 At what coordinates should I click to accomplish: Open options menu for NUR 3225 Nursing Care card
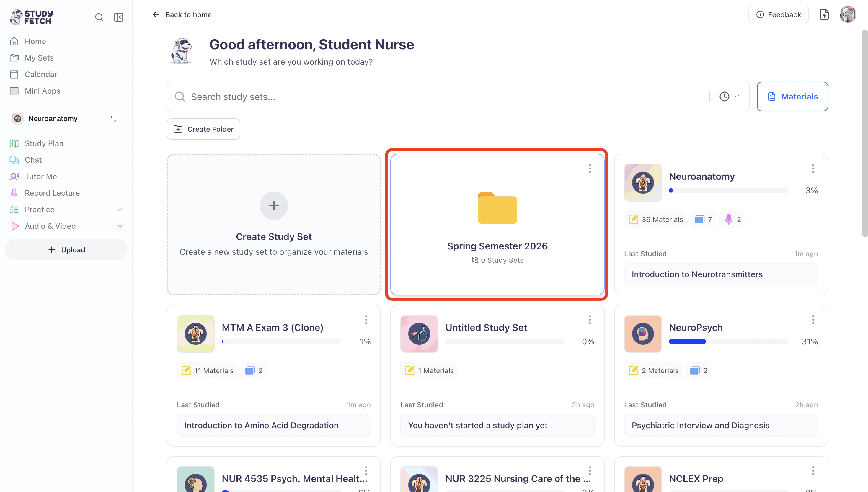point(590,471)
